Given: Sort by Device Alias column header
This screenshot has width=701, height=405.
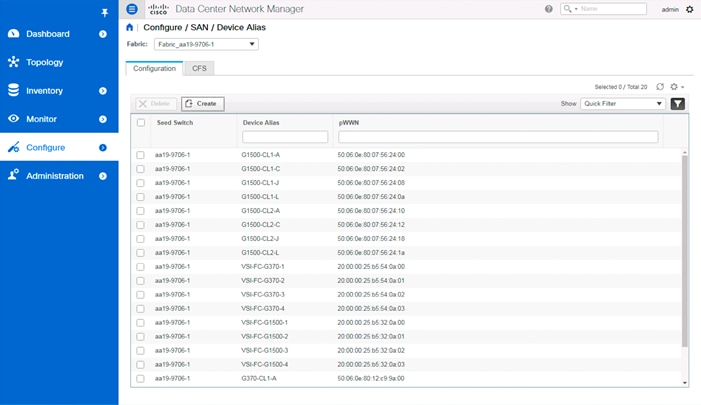Looking at the screenshot, I should [261, 122].
